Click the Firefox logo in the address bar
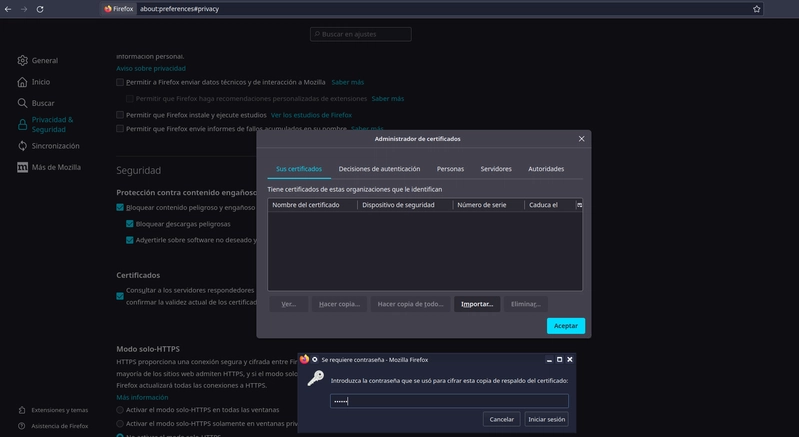Image resolution: width=799 pixels, height=437 pixels. [108, 9]
